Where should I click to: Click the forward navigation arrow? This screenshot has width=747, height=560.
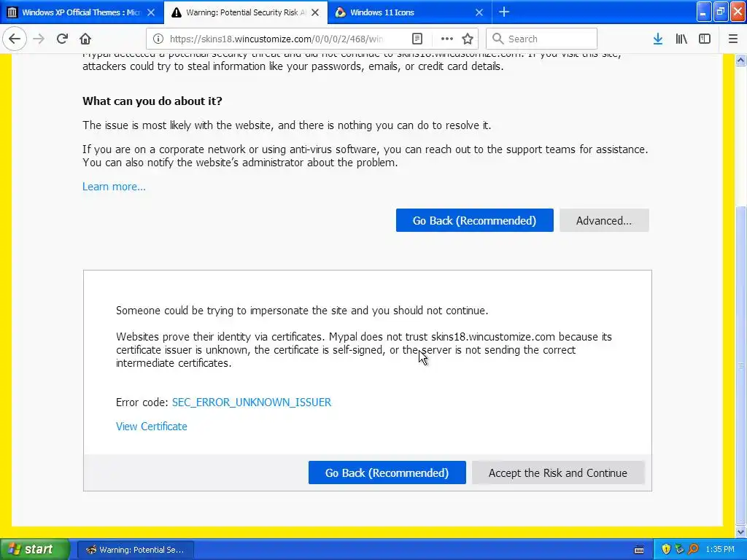click(39, 39)
